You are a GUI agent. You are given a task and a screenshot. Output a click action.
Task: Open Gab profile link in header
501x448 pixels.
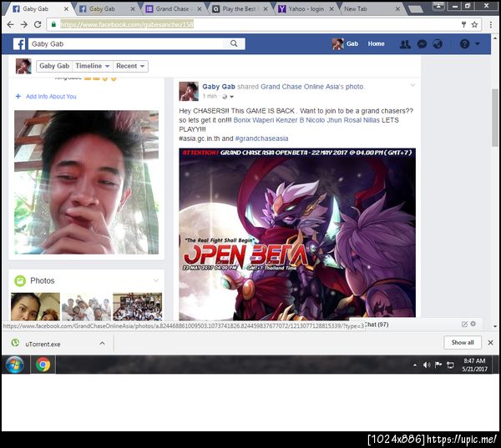346,43
